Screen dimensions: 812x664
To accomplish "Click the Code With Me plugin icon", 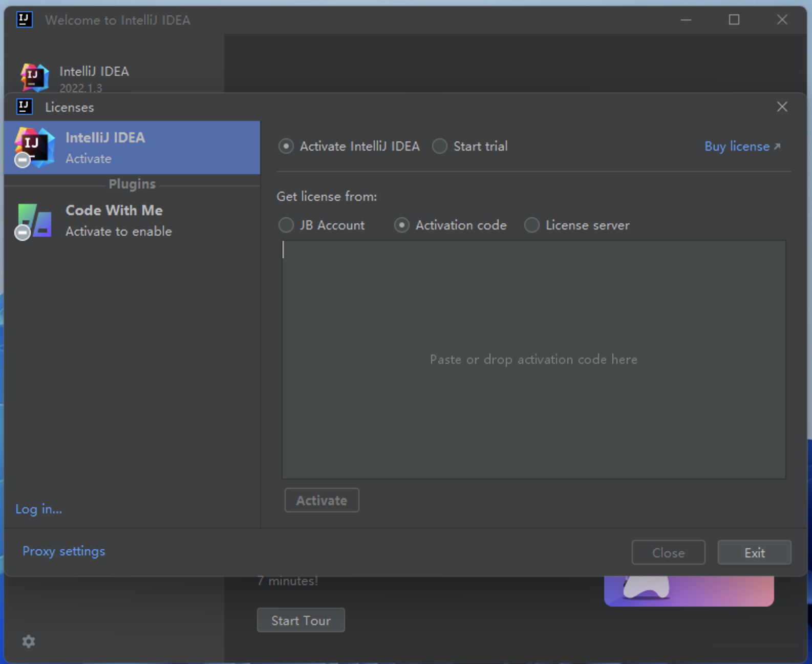I will (34, 220).
